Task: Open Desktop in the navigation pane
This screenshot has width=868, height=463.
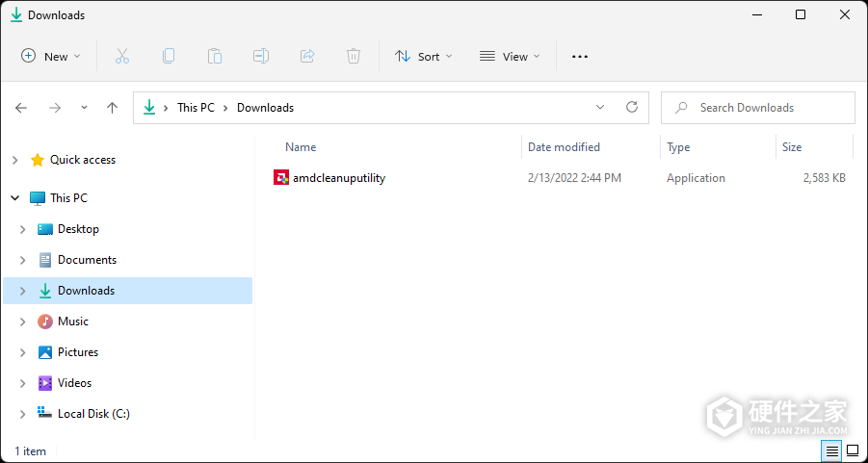Action: (78, 229)
